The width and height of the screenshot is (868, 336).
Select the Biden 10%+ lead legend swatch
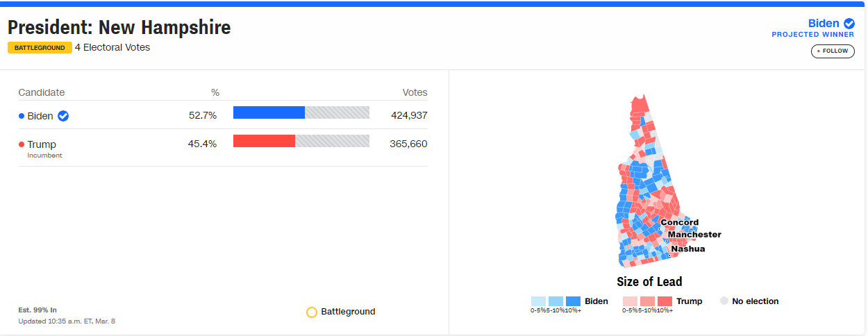pos(573,301)
